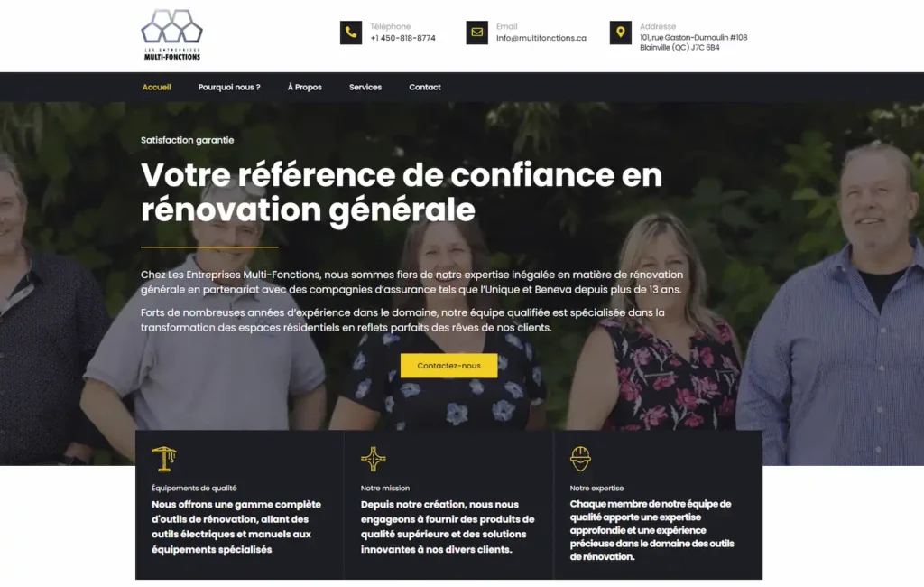Click the phone number +1 450-818-8774
The width and height of the screenshot is (924, 587).
pyautogui.click(x=403, y=38)
